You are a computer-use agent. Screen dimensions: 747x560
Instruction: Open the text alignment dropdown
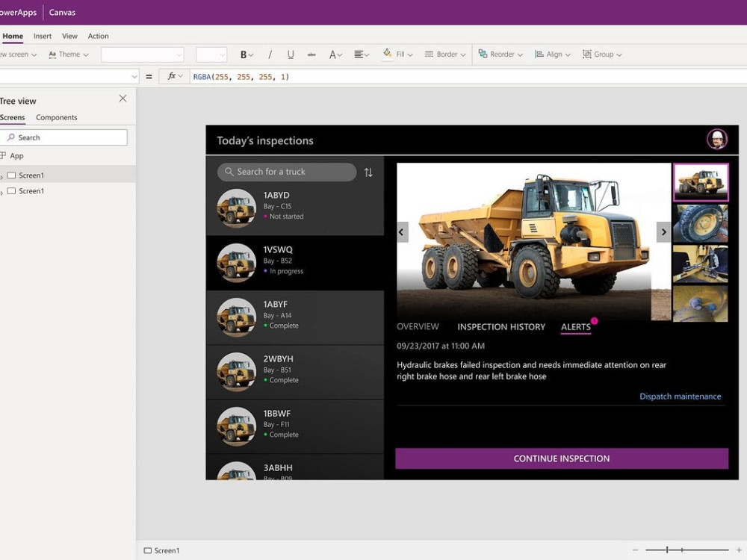coord(362,55)
